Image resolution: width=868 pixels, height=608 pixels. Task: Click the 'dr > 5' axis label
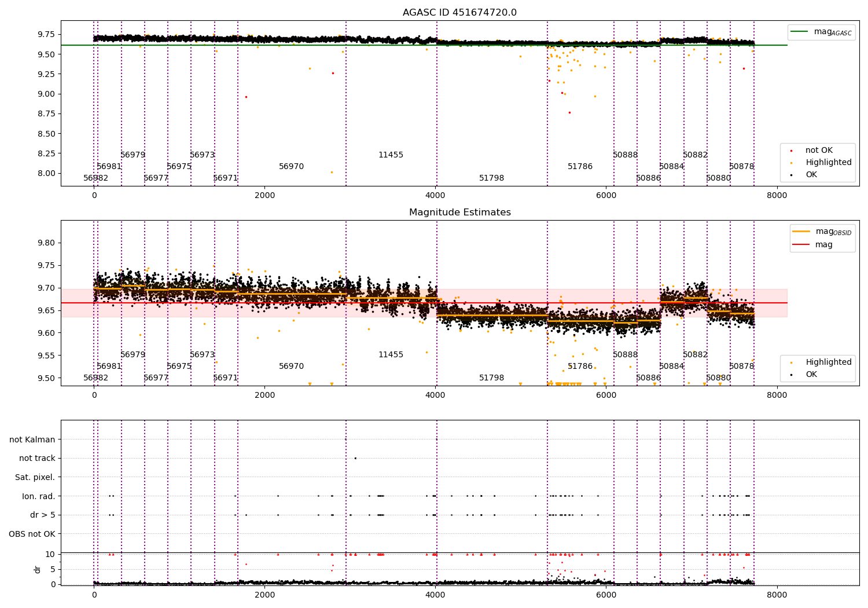coord(43,515)
